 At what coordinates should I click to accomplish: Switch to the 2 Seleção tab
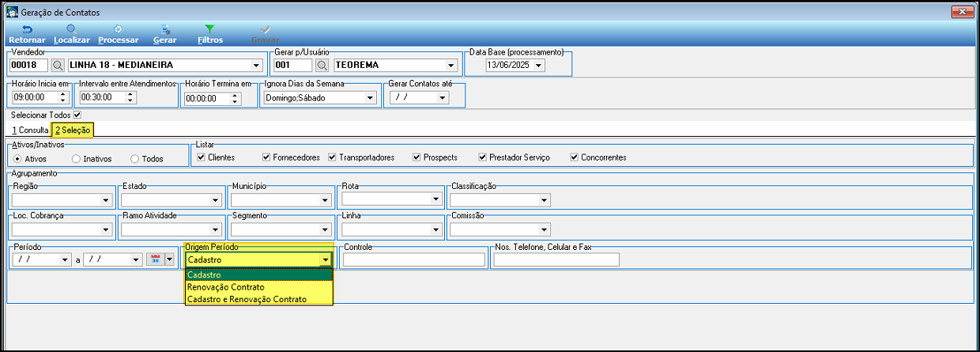pos(73,130)
